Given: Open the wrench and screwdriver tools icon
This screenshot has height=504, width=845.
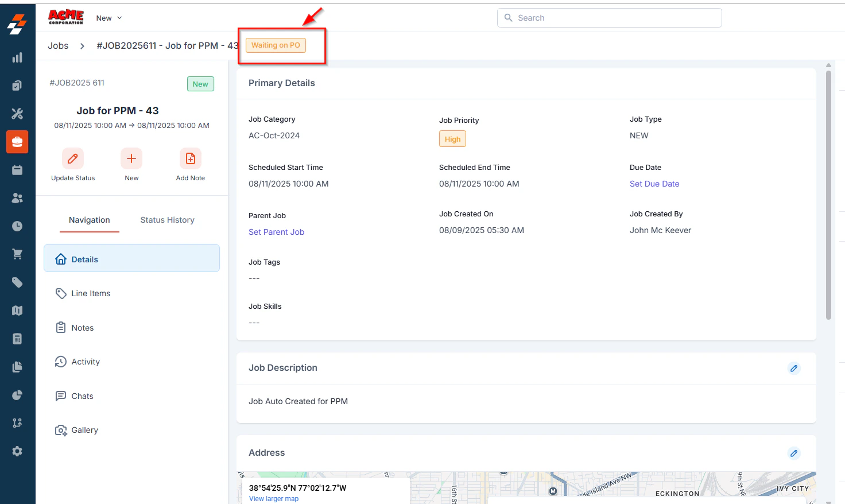Looking at the screenshot, I should pyautogui.click(x=17, y=114).
